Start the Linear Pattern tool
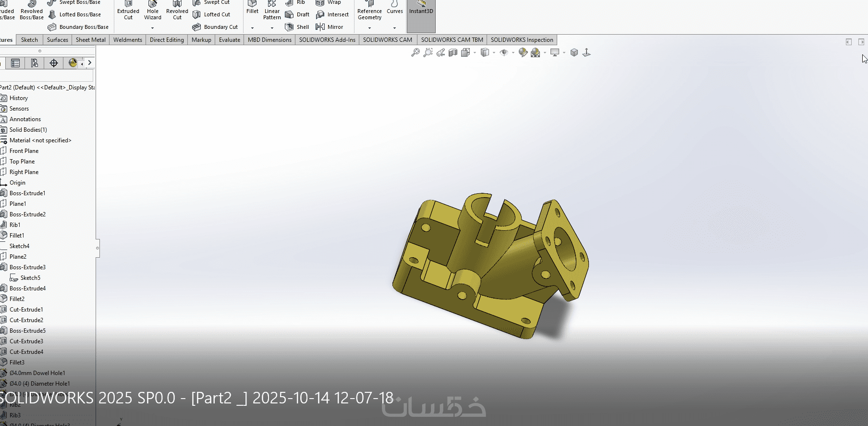The width and height of the screenshot is (868, 426). click(x=272, y=11)
